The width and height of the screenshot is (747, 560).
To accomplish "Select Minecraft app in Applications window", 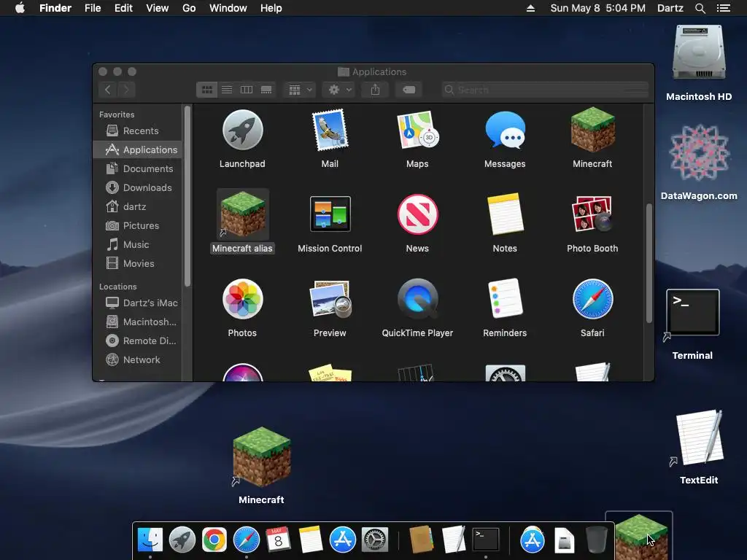I will click(592, 130).
